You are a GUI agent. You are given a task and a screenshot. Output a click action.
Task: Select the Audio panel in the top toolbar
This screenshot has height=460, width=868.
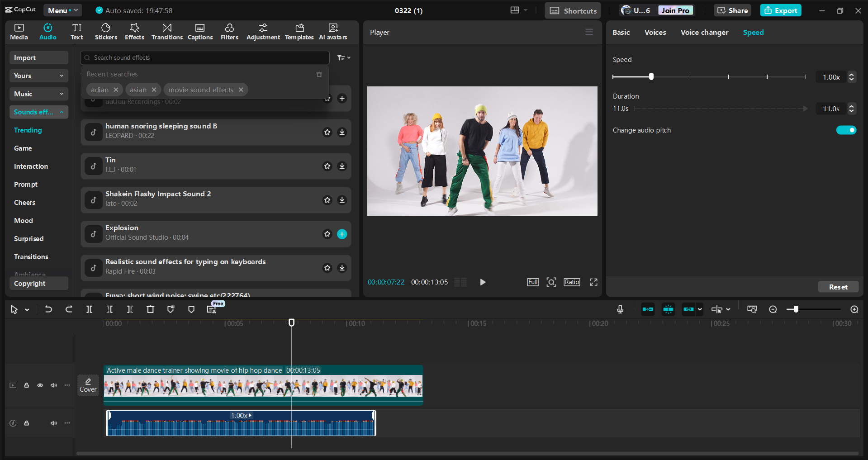(47, 32)
